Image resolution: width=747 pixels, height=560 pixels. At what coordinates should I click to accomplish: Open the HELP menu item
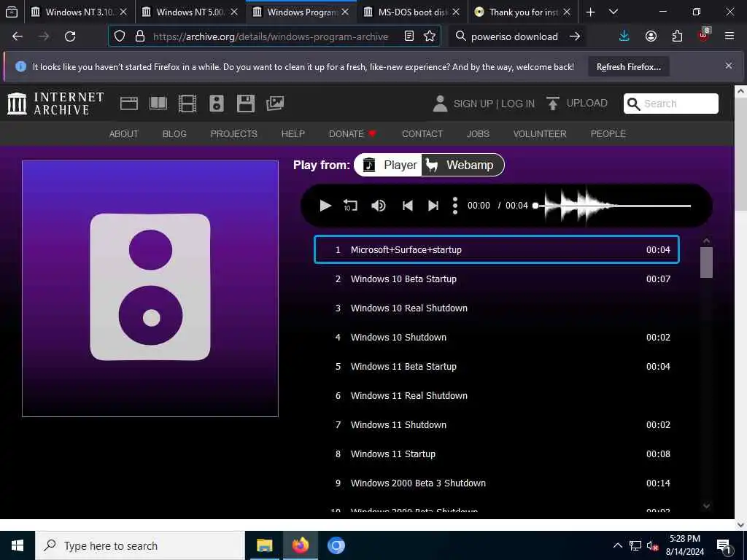293,134
